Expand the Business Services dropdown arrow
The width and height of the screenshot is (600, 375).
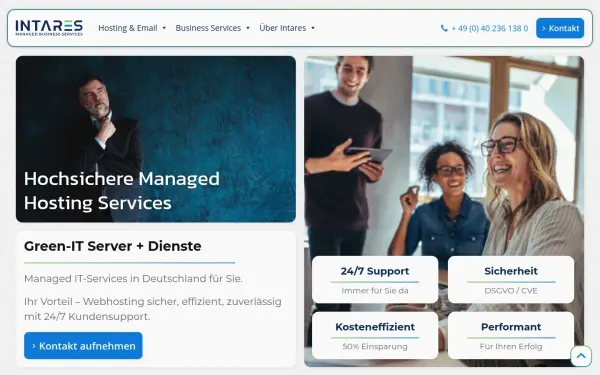click(x=248, y=28)
